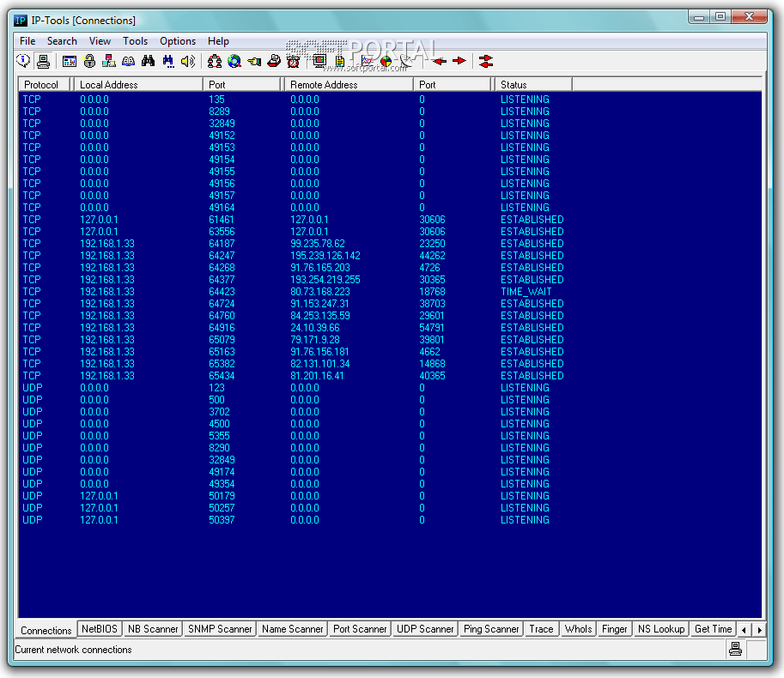Image resolution: width=784 pixels, height=678 pixels.
Task: Click the Local Info balloon toolbar icon
Action: tap(23, 61)
